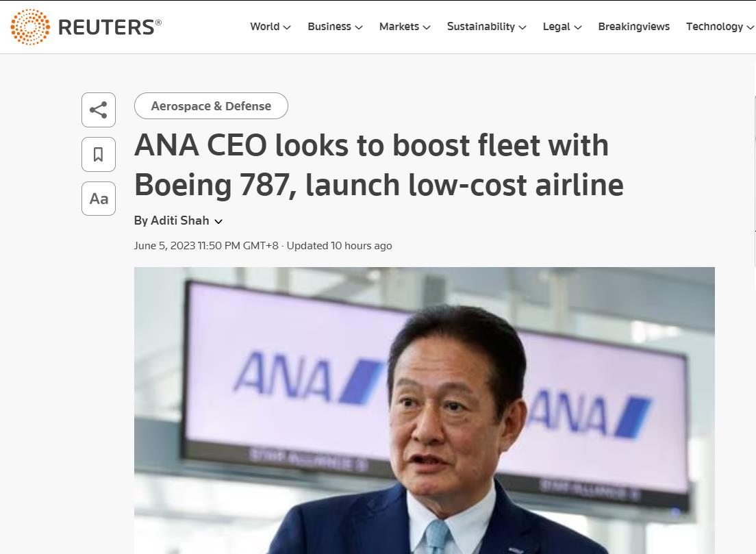
Task: Open the Breakingviews section
Action: point(633,27)
